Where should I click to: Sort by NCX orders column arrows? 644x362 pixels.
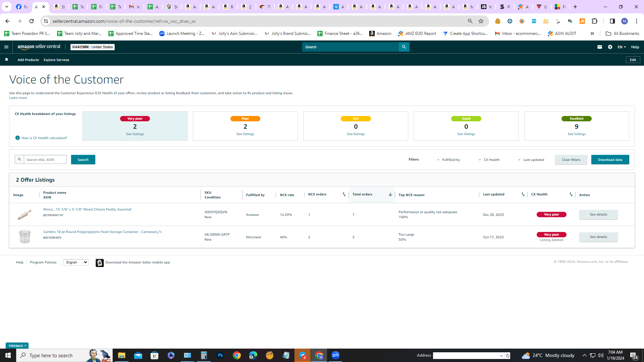(x=344, y=194)
